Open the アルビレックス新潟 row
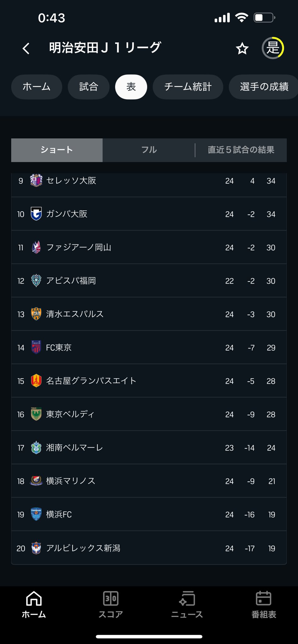The height and width of the screenshot is (644, 298). (149, 548)
